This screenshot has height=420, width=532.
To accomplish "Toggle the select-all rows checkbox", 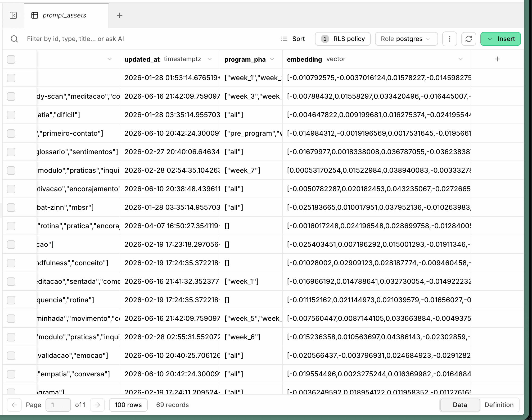I will (11, 59).
